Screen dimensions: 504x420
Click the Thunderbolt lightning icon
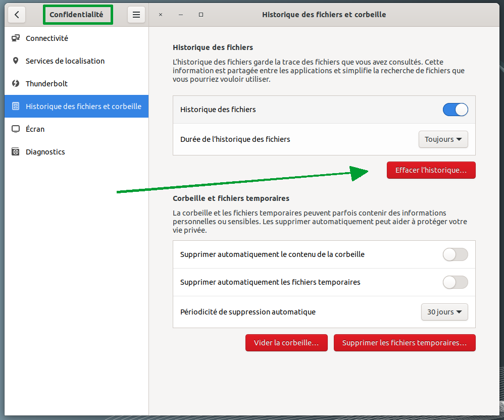[x=16, y=84]
